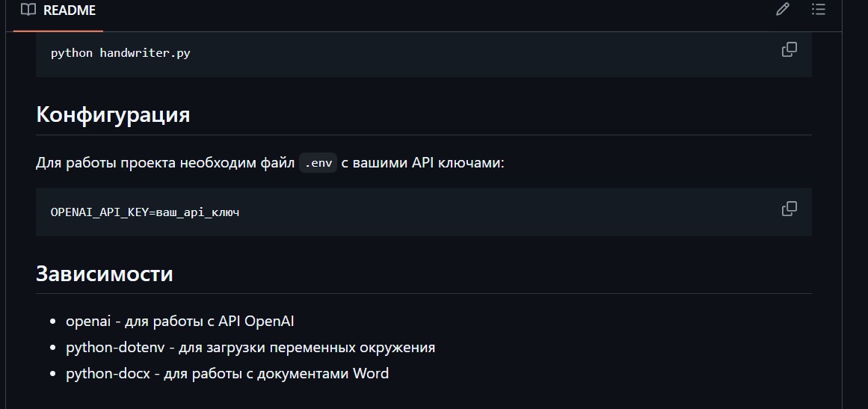Click the README book icon
The image size is (868, 409).
click(28, 10)
